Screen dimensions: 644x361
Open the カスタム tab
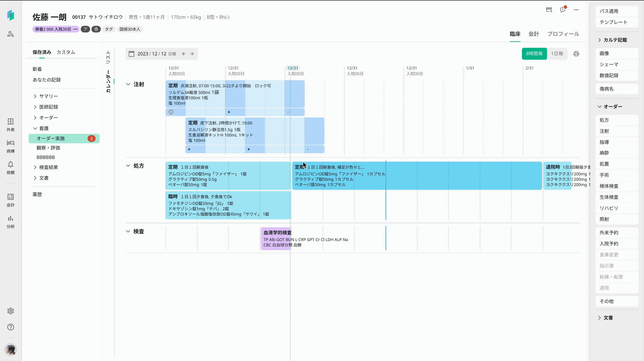66,52
